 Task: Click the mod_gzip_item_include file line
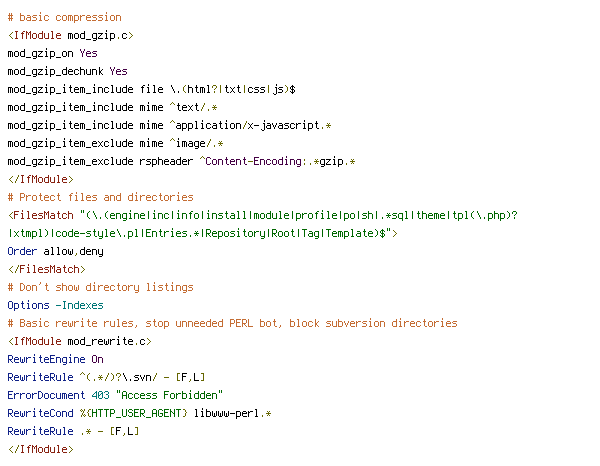[x=152, y=90]
